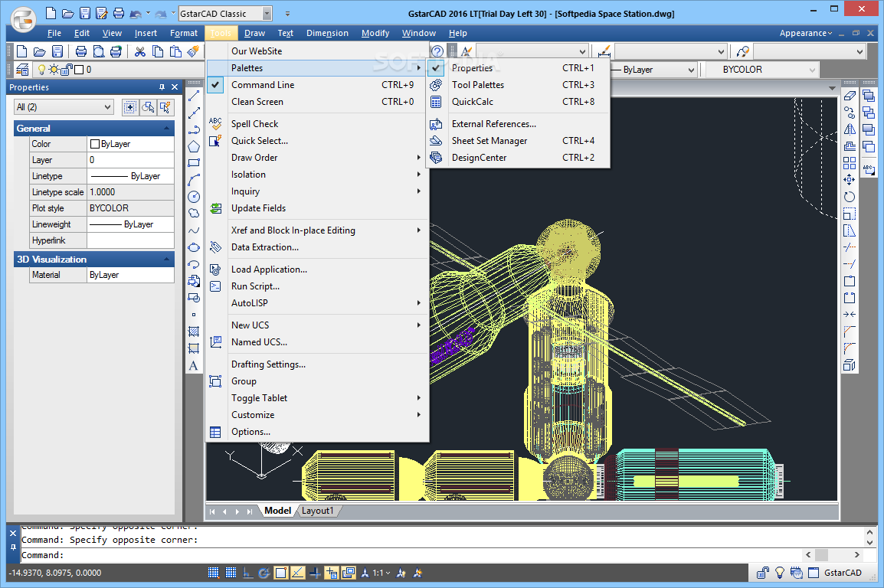This screenshot has height=588, width=884.
Task: Click Drafting Settings... menu entry
Action: [317, 364]
